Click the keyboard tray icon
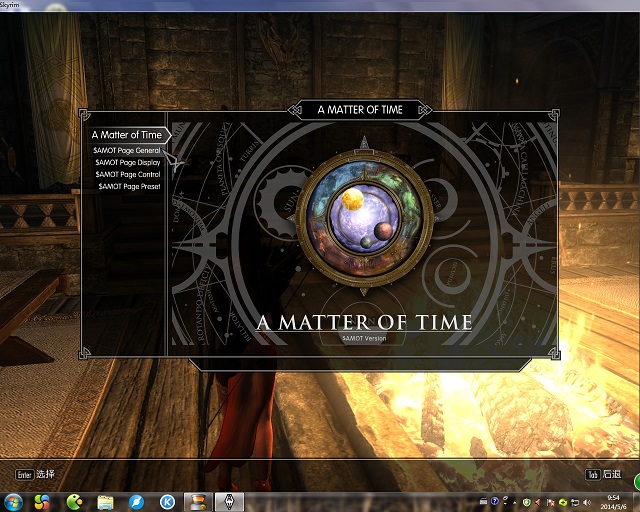 pyautogui.click(x=483, y=501)
